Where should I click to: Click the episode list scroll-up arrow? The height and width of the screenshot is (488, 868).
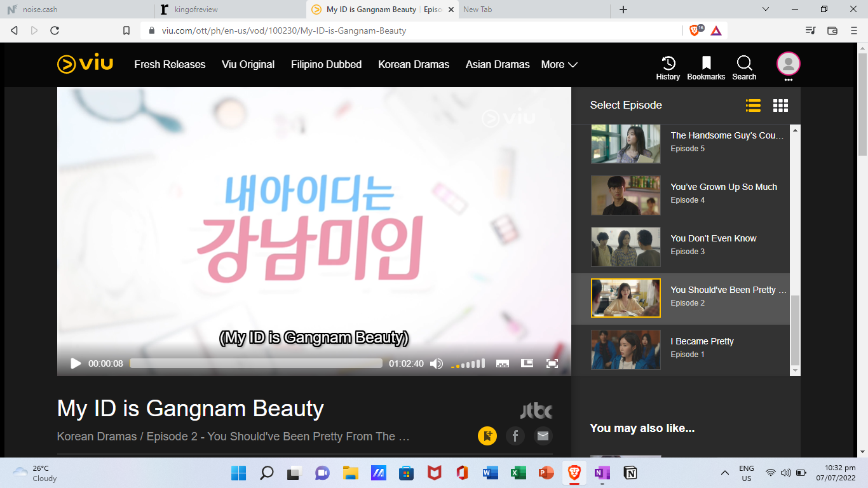point(795,130)
